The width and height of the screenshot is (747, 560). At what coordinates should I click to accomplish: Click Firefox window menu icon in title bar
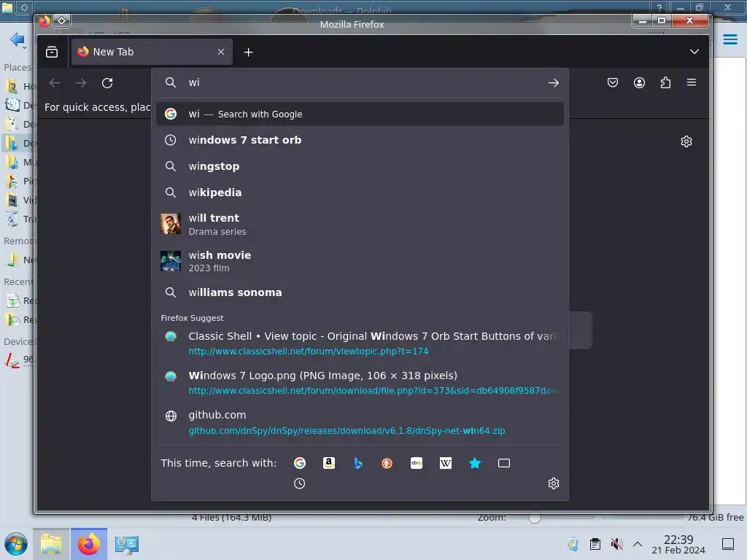pyautogui.click(x=44, y=21)
